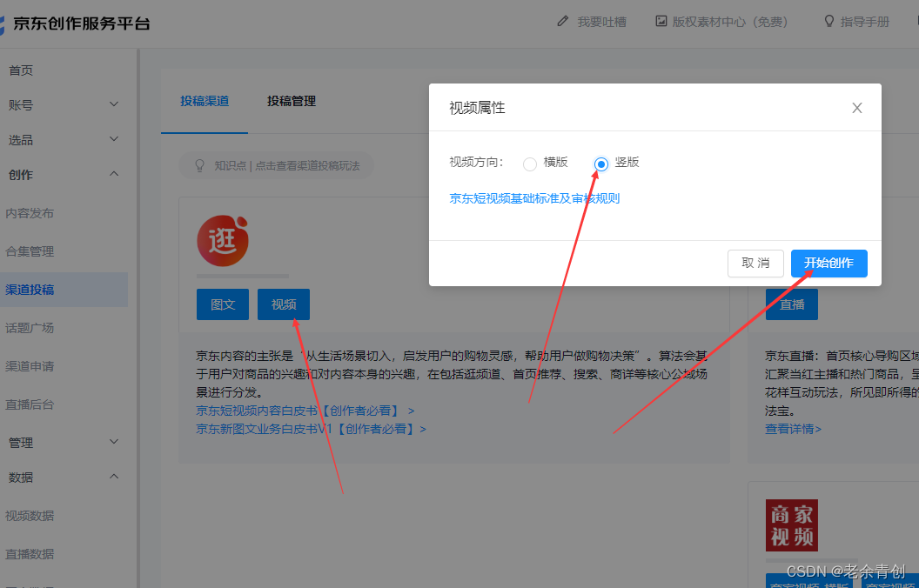919x588 pixels.
Task: Click the pencil icon beside 我要吐槽
Action: point(563,22)
